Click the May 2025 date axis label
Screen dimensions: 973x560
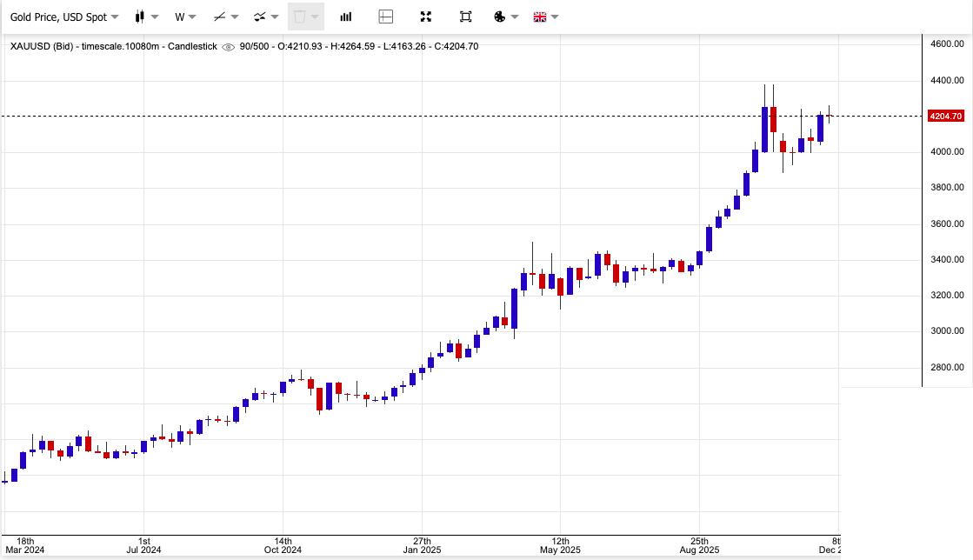560,545
